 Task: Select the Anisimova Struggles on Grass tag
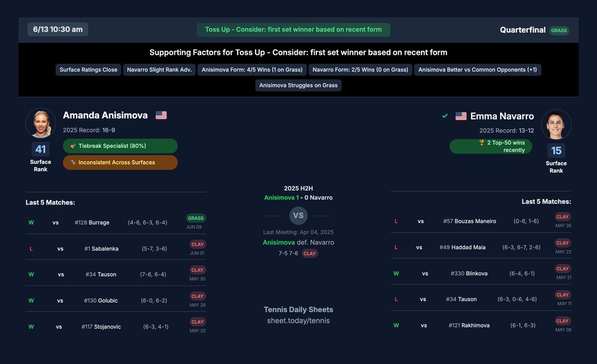tap(298, 85)
